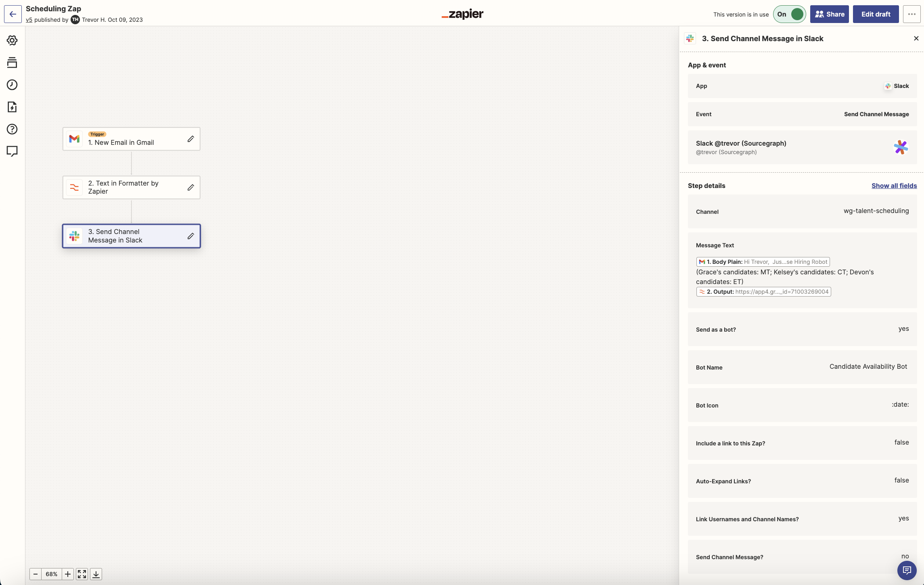Click the 68% zoom level value

52,574
